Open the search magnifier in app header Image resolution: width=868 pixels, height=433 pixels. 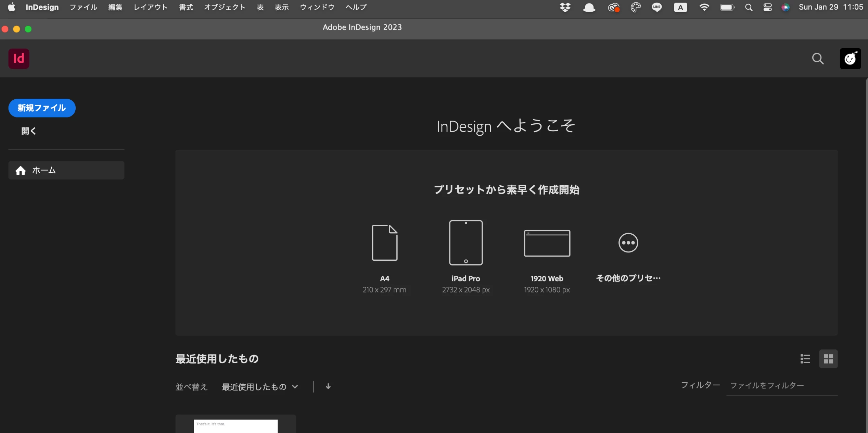pos(818,59)
